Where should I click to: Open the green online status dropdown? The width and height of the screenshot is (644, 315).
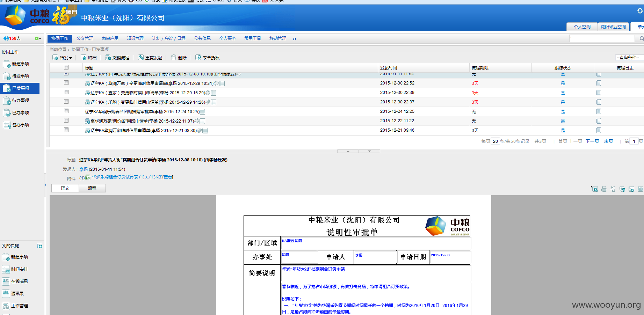tap(38, 38)
